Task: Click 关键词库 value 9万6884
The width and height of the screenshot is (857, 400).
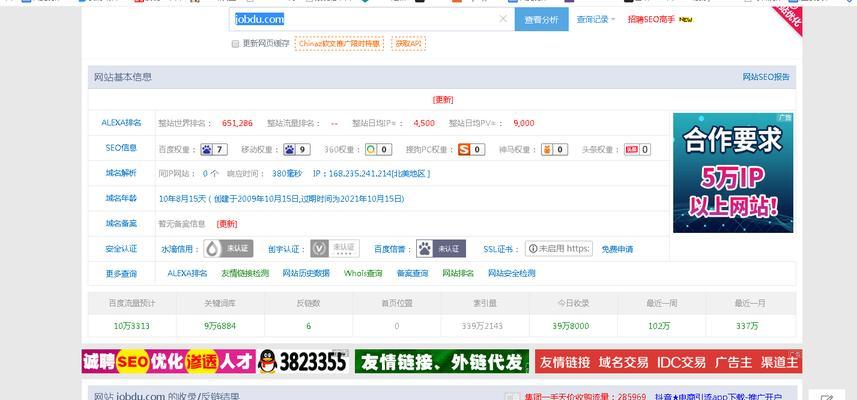Action: point(220,326)
